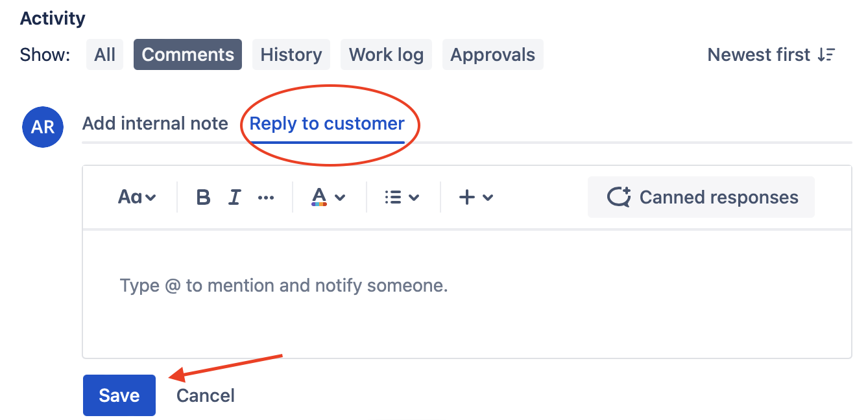This screenshot has width=868, height=420.
Task: Click the Italic formatting icon
Action: tap(234, 197)
